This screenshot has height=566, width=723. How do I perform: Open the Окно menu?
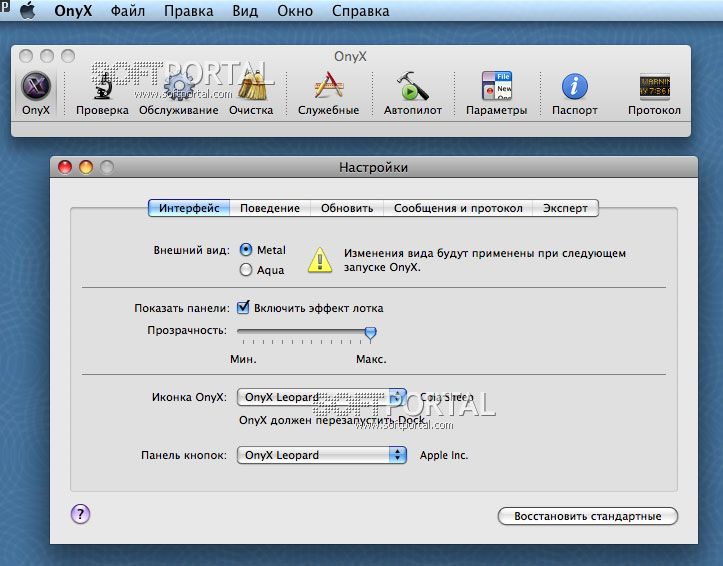[295, 11]
